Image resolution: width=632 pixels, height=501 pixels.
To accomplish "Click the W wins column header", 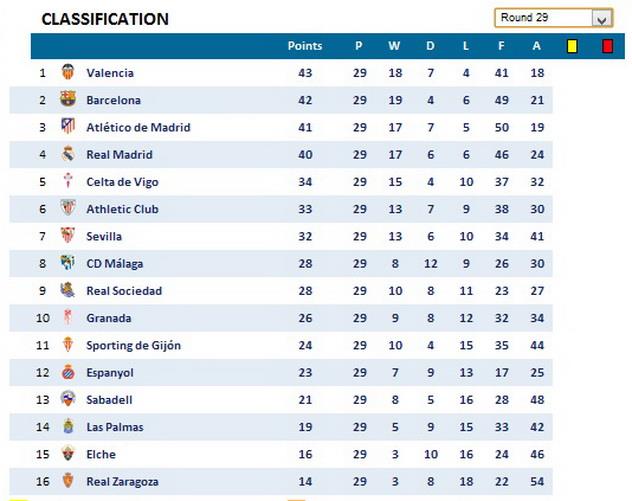I will 393,46.
